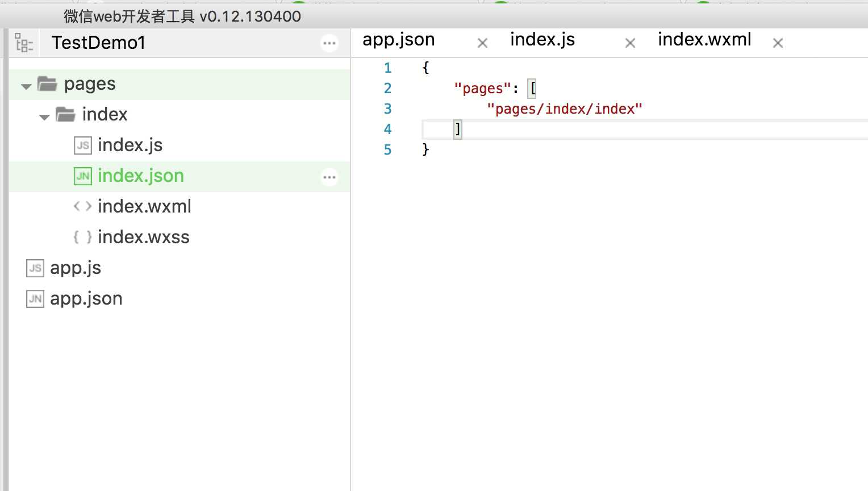
Task: Close the index.js tab
Action: 631,43
